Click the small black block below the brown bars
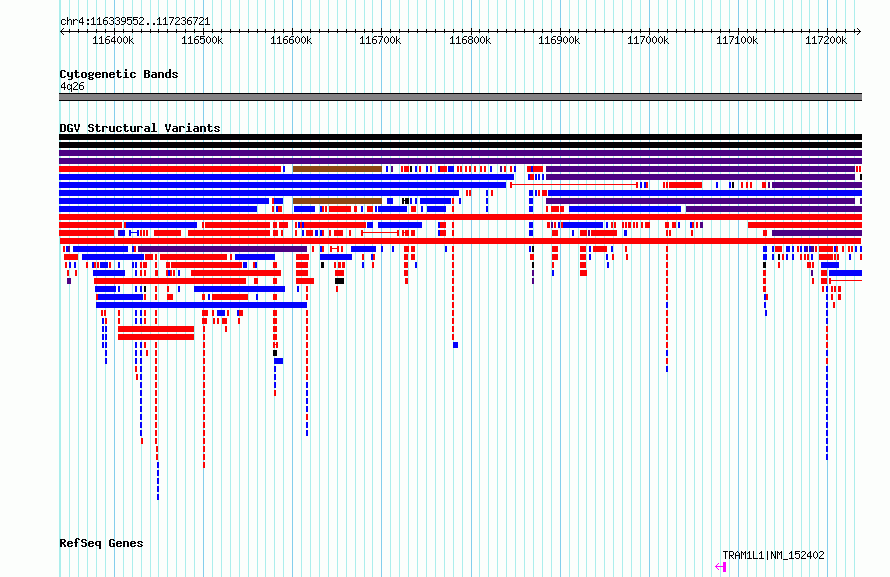 tap(339, 281)
